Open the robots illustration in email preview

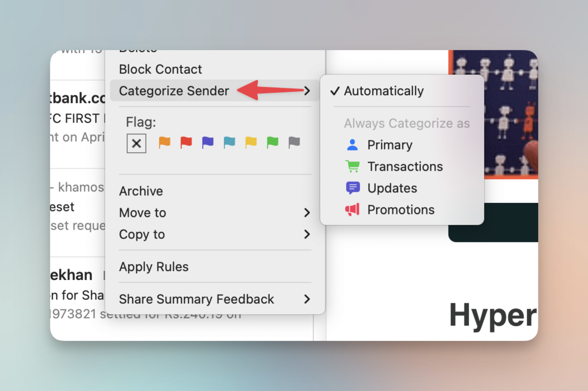511,114
